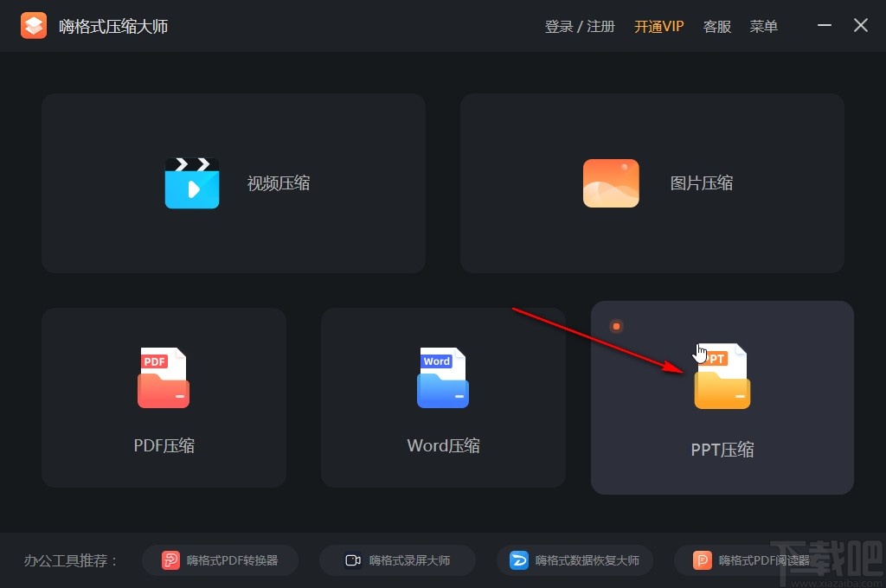886x588 pixels.
Task: Click the 嗨格式PDF阅读器 orange icon
Action: [703, 560]
